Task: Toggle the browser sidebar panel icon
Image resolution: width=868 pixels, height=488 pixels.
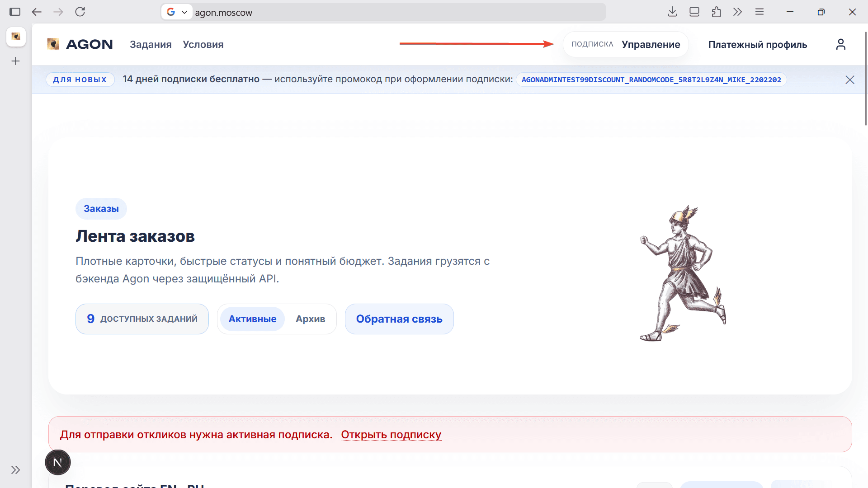Action: [15, 12]
